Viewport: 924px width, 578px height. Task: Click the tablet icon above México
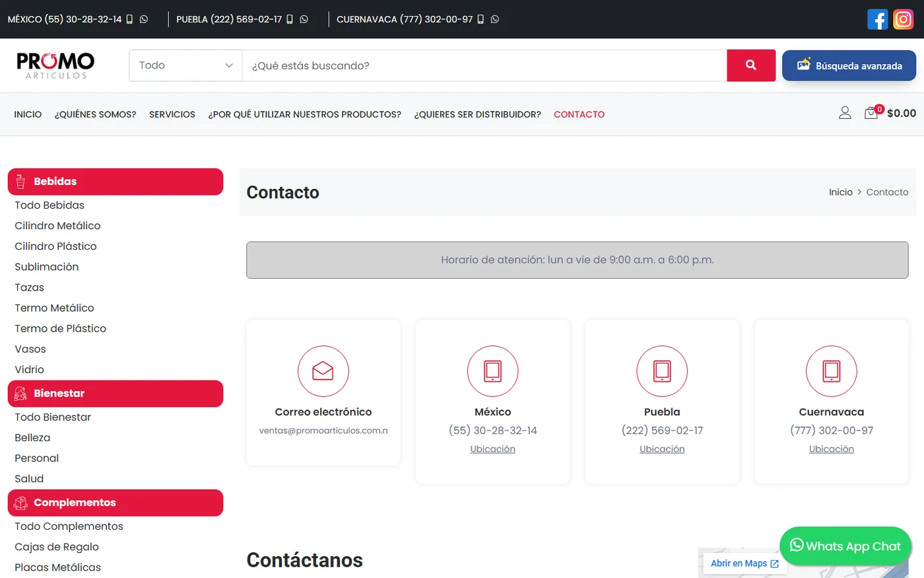(492, 371)
